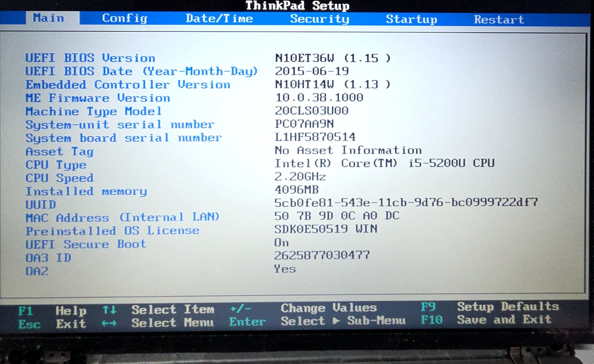Click the F10 Save and Exit hint
This screenshot has height=364, width=594.
click(486, 319)
